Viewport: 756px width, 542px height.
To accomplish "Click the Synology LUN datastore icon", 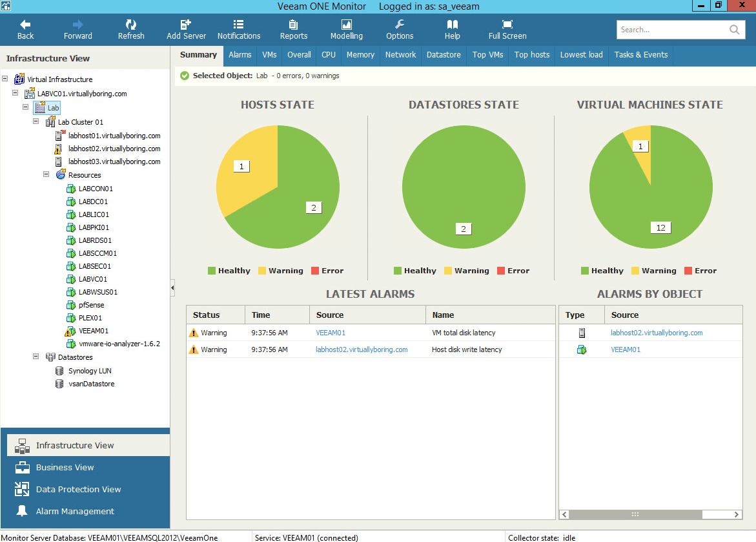I will (x=59, y=371).
